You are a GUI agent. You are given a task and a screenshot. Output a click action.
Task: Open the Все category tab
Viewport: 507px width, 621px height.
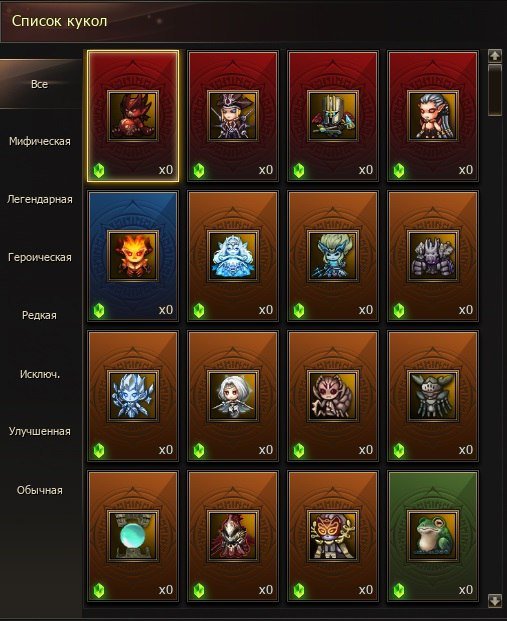(40, 84)
